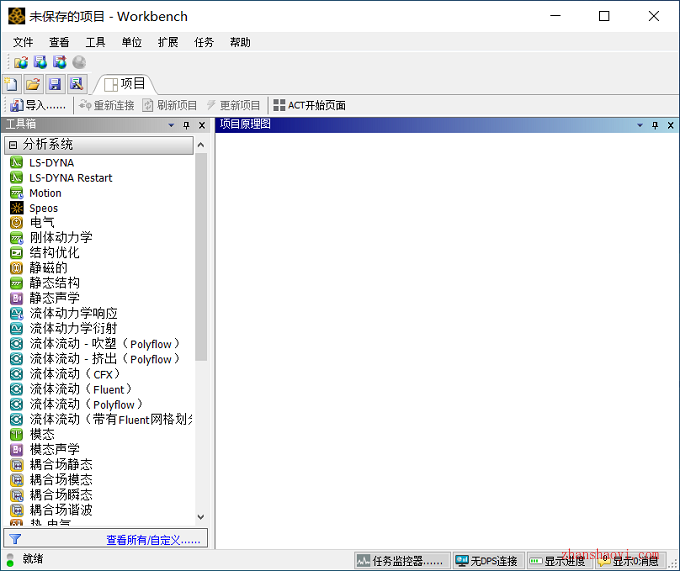
Task: Open the 工具箱 panel dropdown arrow
Action: (171, 125)
